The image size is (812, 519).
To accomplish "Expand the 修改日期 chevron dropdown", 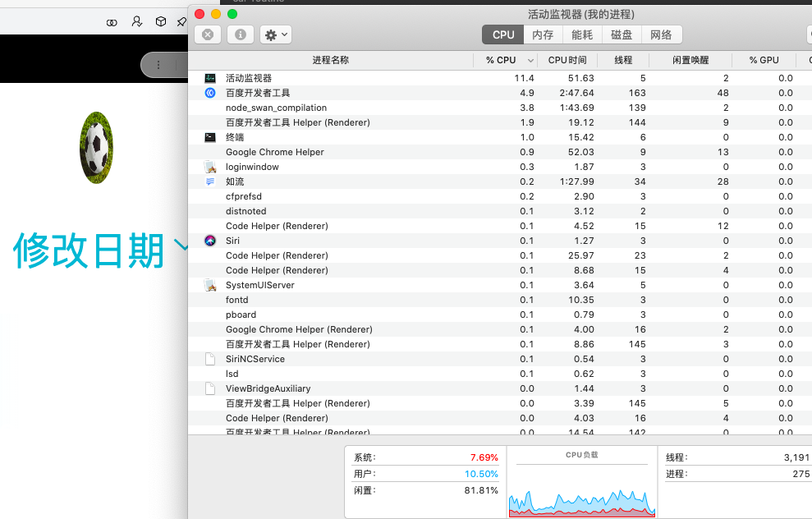I will coord(181,245).
